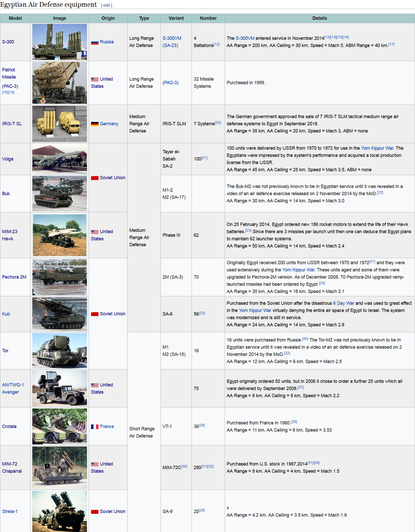The image size is (415, 532).
Task: Open the (PAC-3) variant link
Action: [x=170, y=83]
